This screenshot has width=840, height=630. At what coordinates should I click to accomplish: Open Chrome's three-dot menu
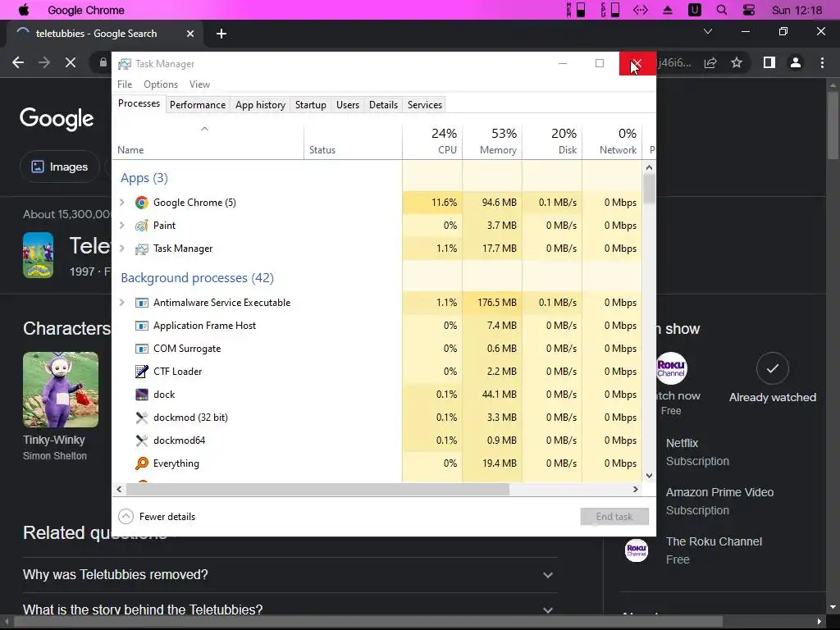822,62
